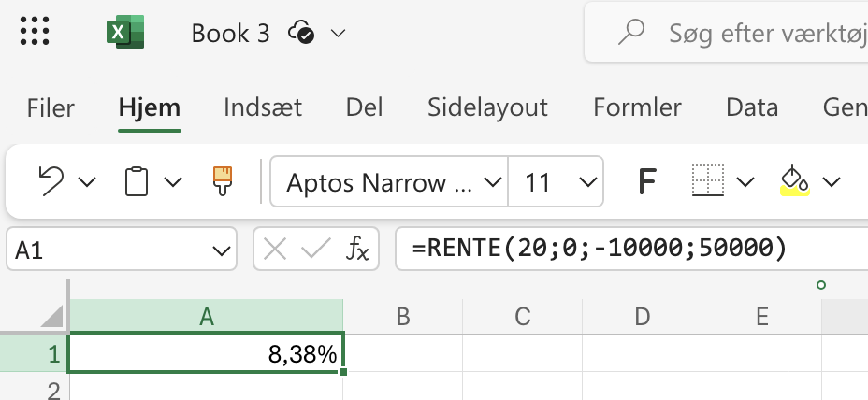Expand the undo dropdown arrow

coord(87,181)
